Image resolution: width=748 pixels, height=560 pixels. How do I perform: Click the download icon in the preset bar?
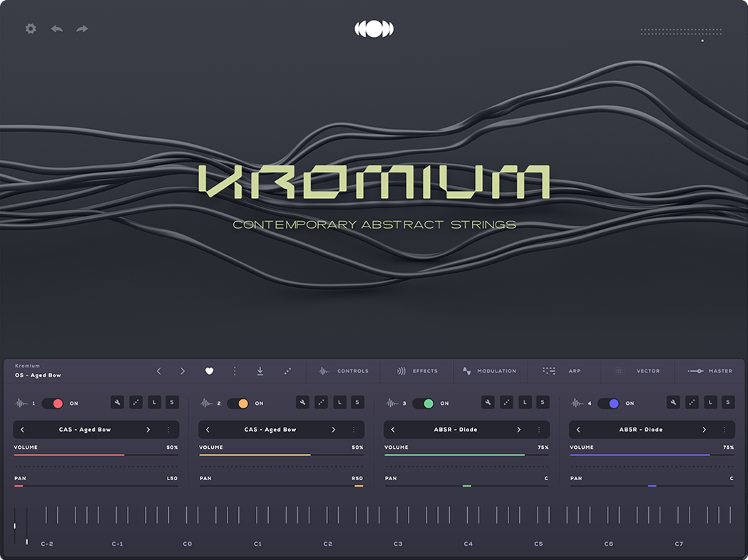pyautogui.click(x=260, y=370)
